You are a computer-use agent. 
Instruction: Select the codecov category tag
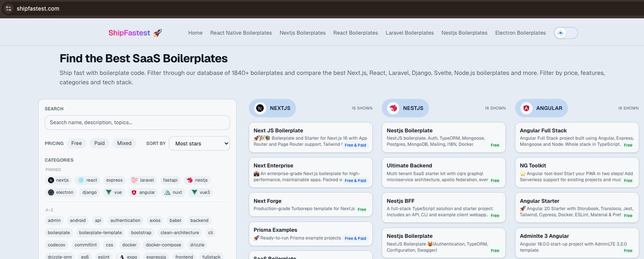[x=56, y=245]
